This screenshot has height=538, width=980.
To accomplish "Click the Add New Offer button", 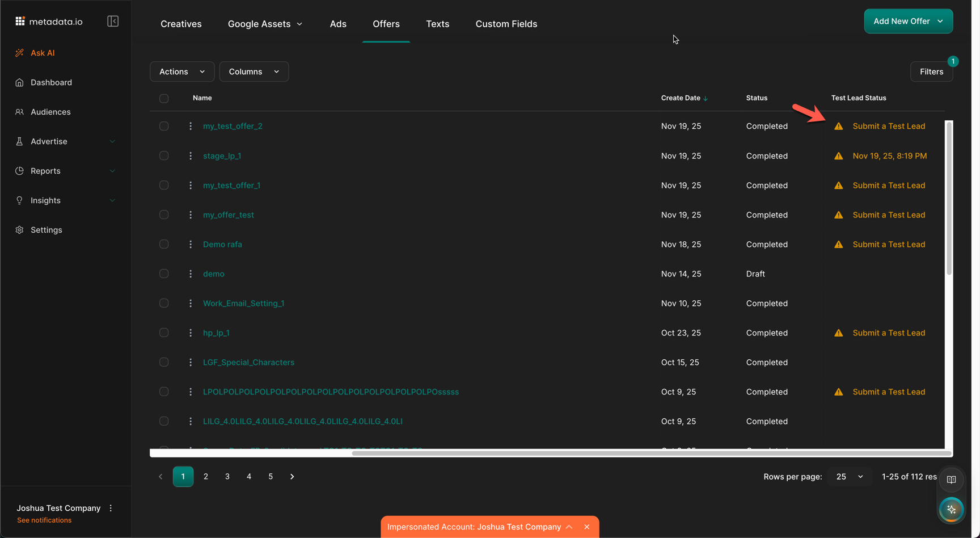I will (908, 21).
